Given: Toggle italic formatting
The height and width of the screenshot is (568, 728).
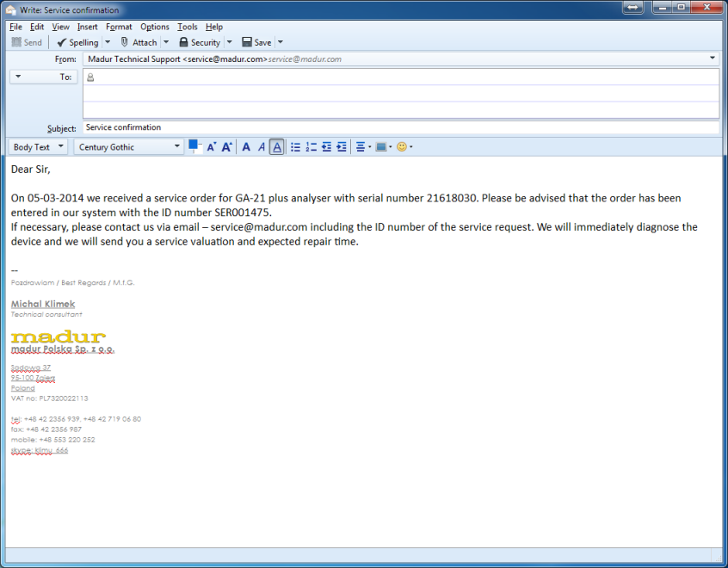Looking at the screenshot, I should pyautogui.click(x=262, y=147).
